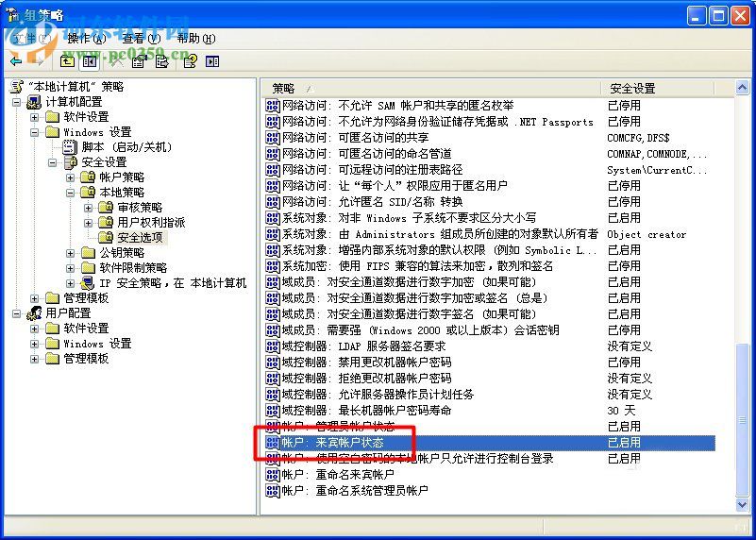
Task: Open the 文件(F) menu
Action: click(32, 39)
